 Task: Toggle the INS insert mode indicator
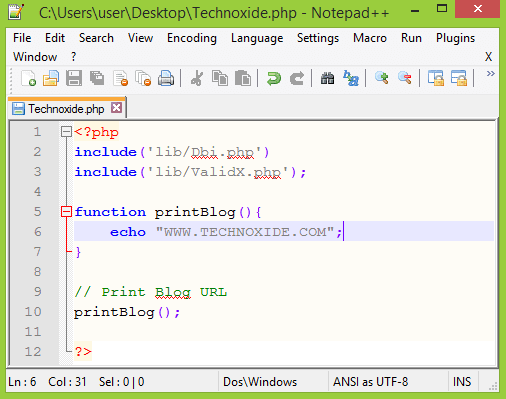click(462, 382)
